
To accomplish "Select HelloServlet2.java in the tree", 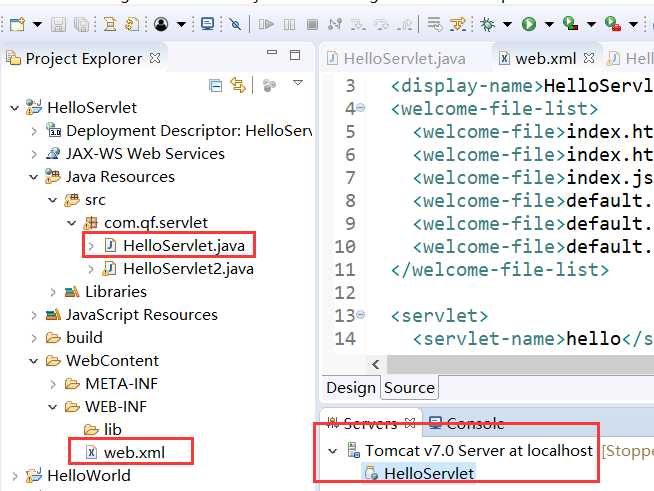I will [x=189, y=269].
